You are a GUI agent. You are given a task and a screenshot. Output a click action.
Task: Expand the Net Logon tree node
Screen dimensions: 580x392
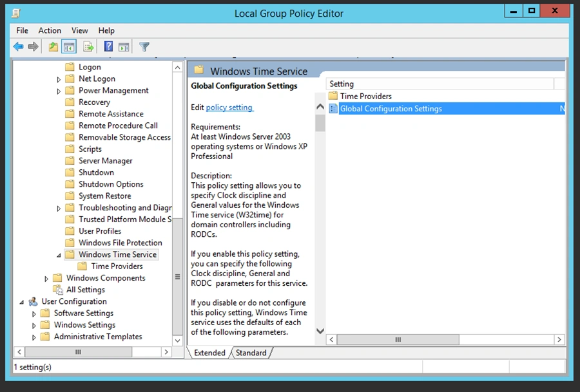click(x=59, y=79)
